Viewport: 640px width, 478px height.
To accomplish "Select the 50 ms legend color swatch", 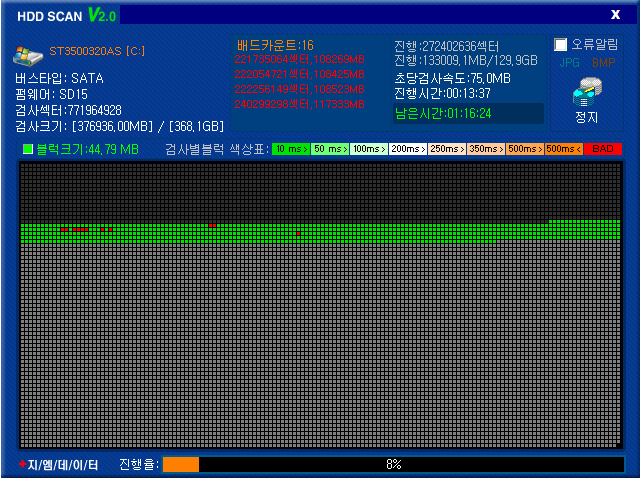I will (330, 149).
